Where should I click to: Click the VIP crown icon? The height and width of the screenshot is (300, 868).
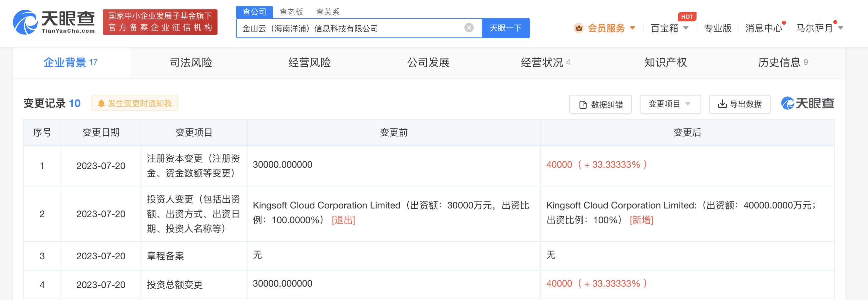[578, 28]
